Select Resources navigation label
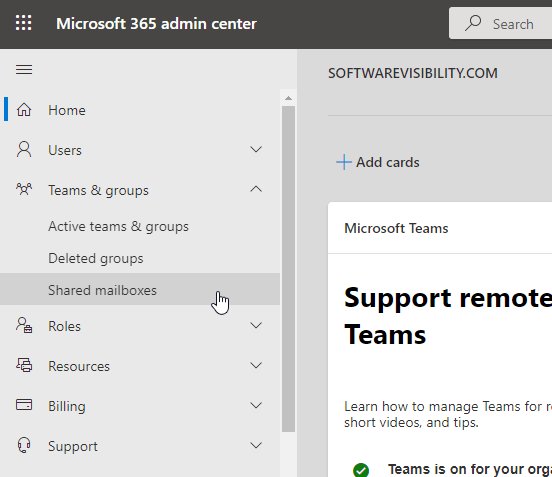Image resolution: width=552 pixels, height=477 pixels. (79, 366)
